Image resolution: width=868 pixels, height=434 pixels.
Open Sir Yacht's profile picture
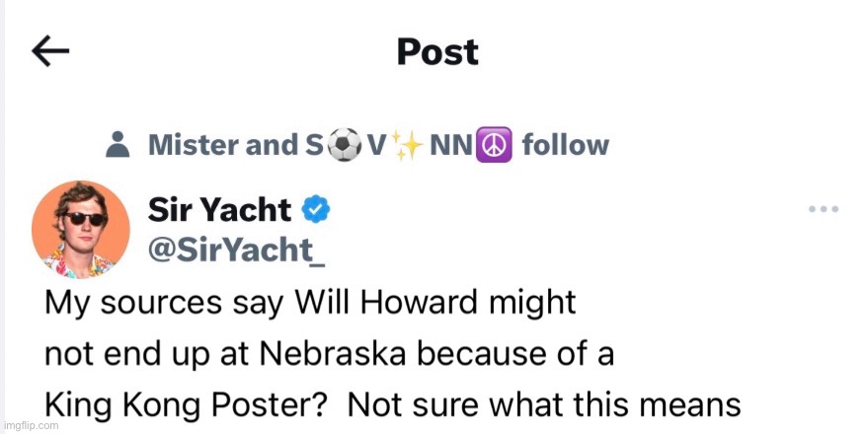pos(82,229)
